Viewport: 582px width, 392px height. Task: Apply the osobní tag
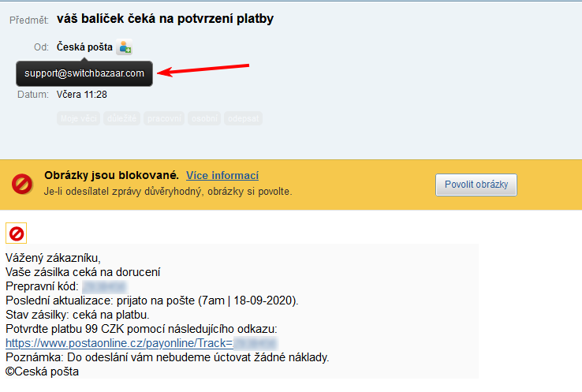point(204,118)
